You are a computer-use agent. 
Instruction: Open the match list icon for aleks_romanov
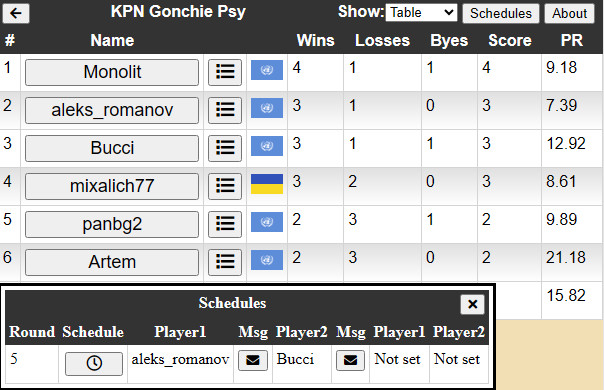pos(225,110)
